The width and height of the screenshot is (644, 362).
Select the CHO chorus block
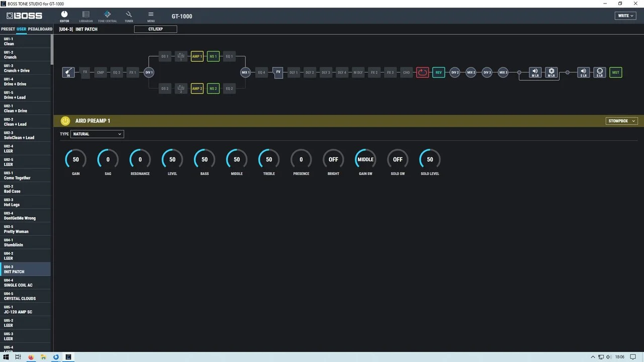(x=406, y=72)
